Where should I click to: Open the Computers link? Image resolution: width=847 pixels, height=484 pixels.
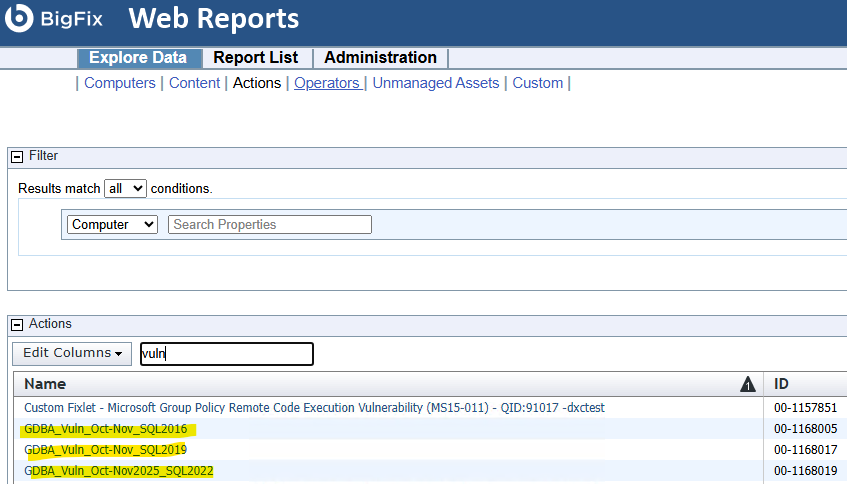click(x=120, y=83)
